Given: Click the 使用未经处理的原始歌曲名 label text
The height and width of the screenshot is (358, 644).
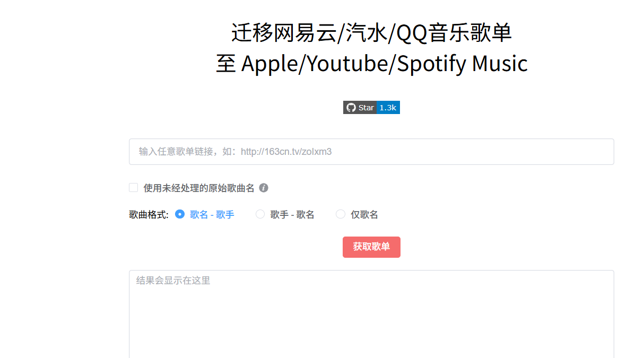Looking at the screenshot, I should pos(199,188).
